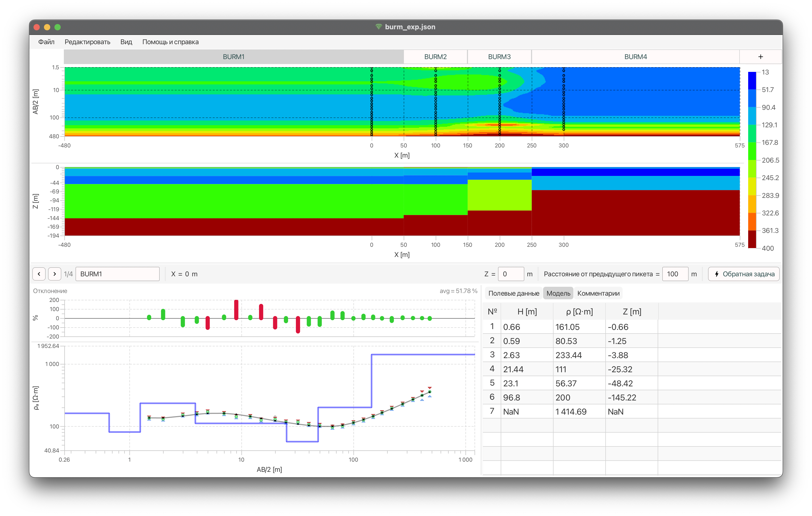Select layer 6 thickness cell 96.8

tap(527, 398)
